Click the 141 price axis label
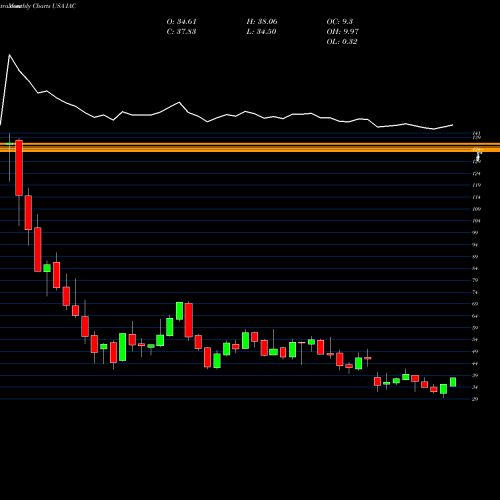Image resolution: width=500 pixels, height=500 pixels. [x=476, y=133]
